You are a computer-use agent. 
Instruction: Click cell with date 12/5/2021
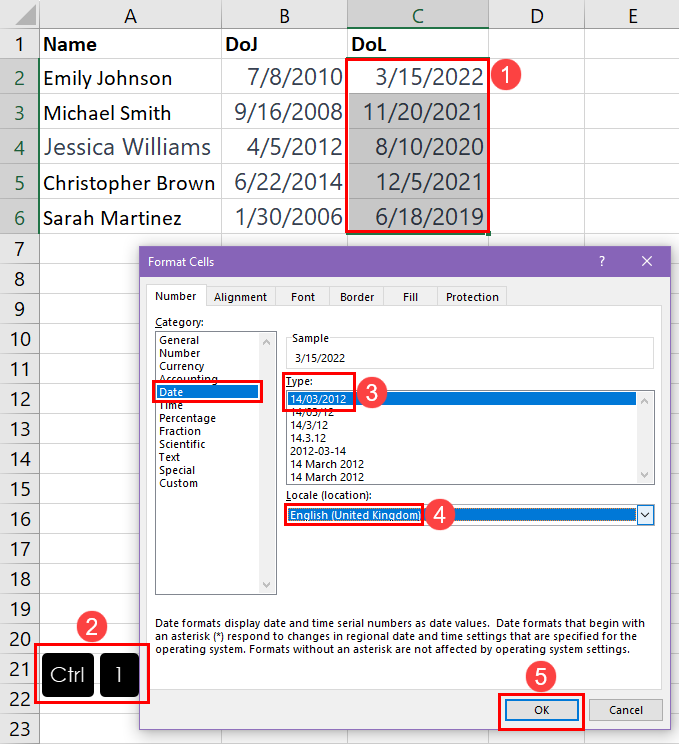coord(418,182)
